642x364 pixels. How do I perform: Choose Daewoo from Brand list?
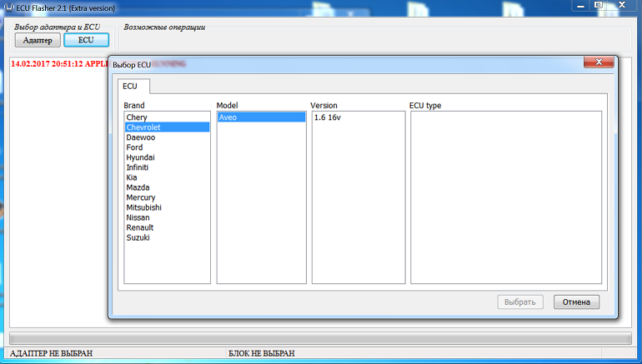[x=167, y=137]
